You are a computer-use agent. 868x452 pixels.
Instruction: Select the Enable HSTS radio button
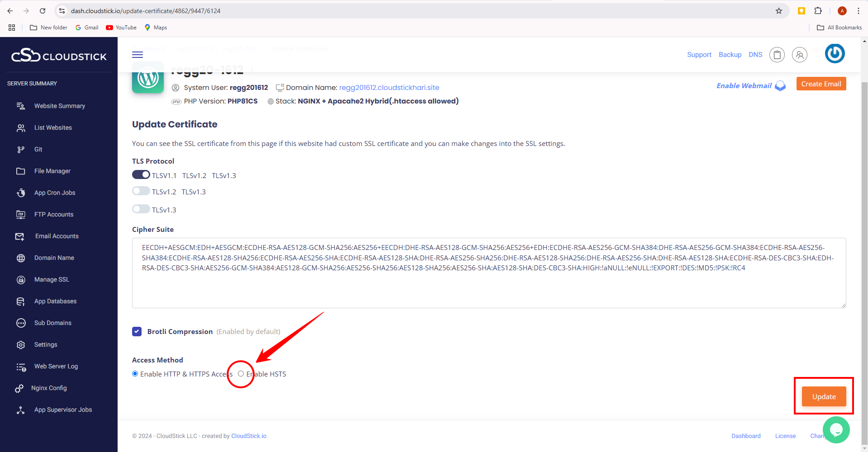pos(241,374)
